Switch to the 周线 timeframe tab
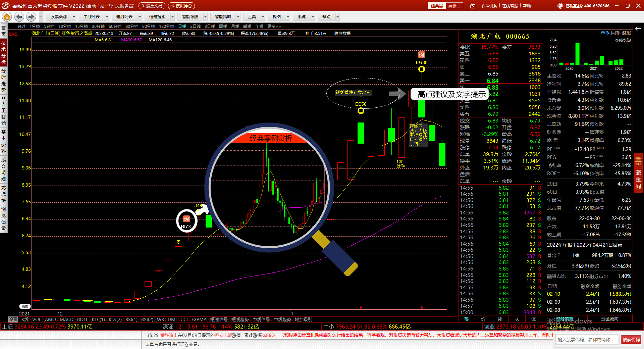Image resolution: width=644 pixels, height=349 pixels. [223, 27]
